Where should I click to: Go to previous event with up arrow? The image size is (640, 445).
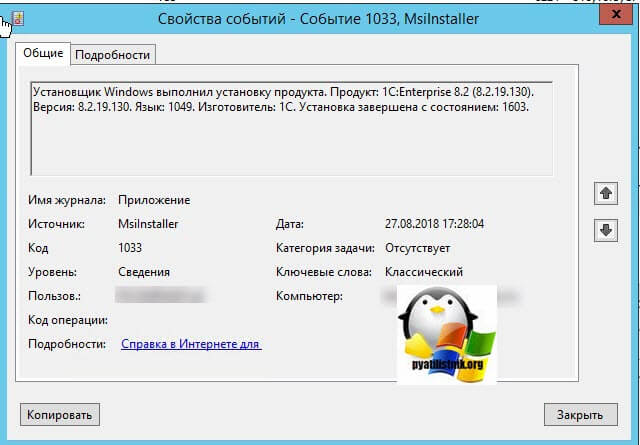[x=606, y=193]
